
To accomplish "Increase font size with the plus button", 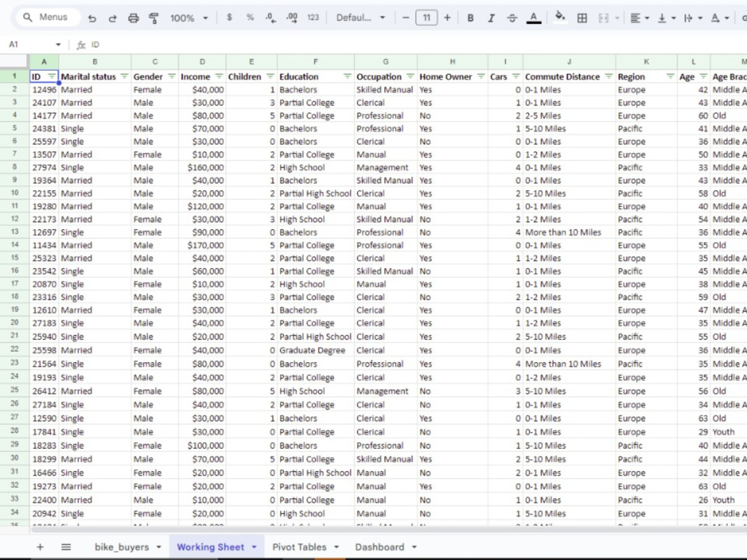I will 447,18.
